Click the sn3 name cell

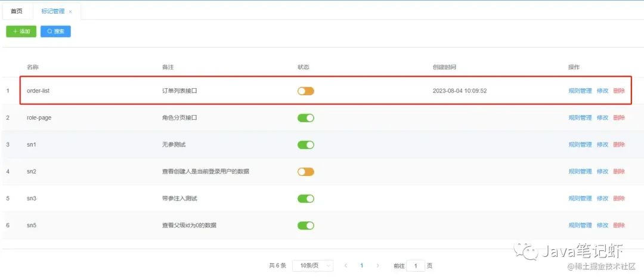[x=32, y=199]
